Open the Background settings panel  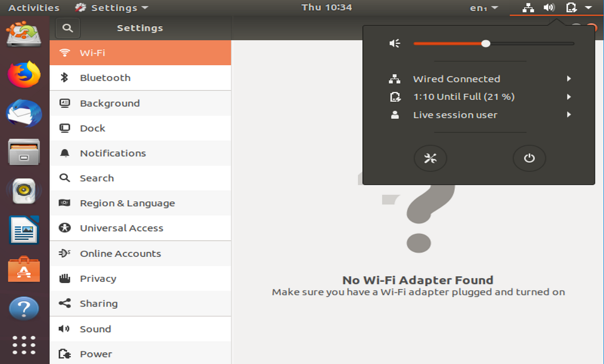point(140,103)
